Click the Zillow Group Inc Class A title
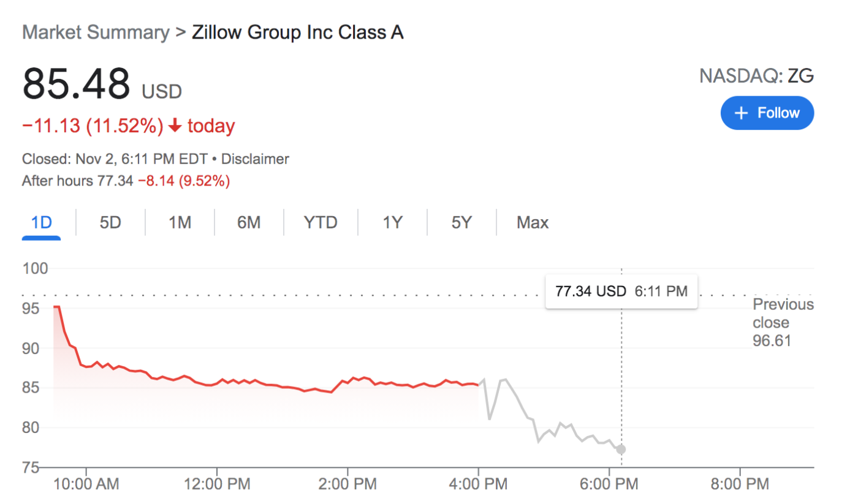This screenshot has height=504, width=858. [x=297, y=32]
